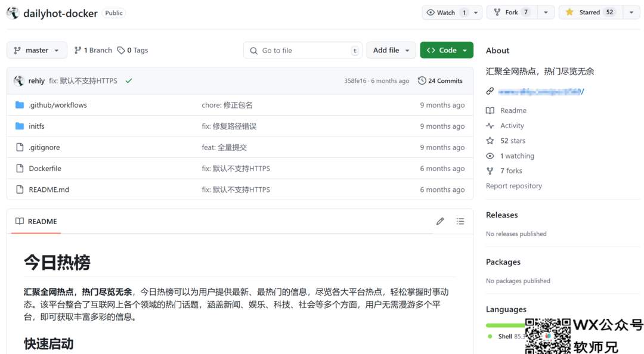Open the .gitignore file
This screenshot has width=644, height=354.
(44, 147)
